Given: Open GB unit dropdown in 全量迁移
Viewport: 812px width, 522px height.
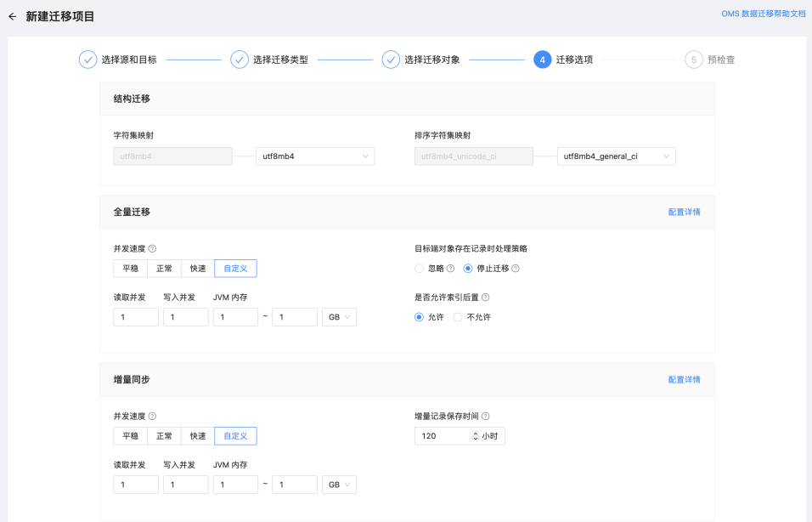Looking at the screenshot, I should click(x=339, y=317).
